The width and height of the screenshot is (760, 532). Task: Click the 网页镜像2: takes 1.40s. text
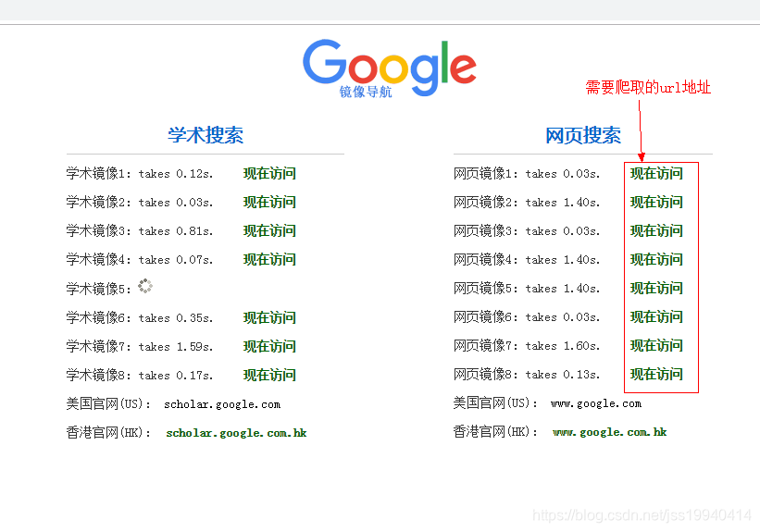[x=527, y=202]
